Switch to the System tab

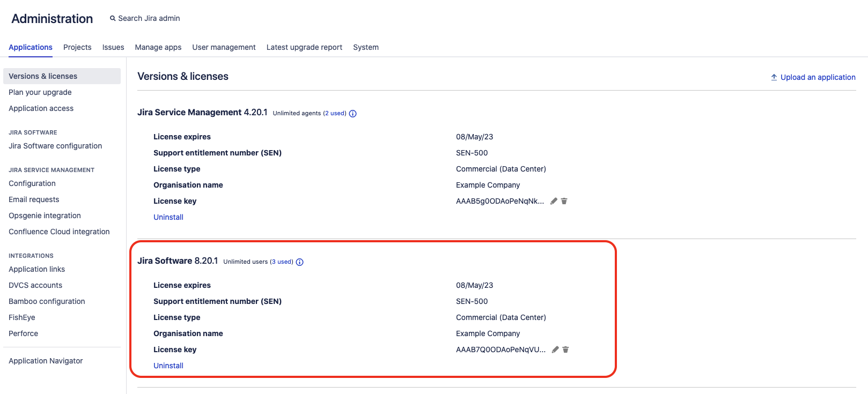point(366,47)
